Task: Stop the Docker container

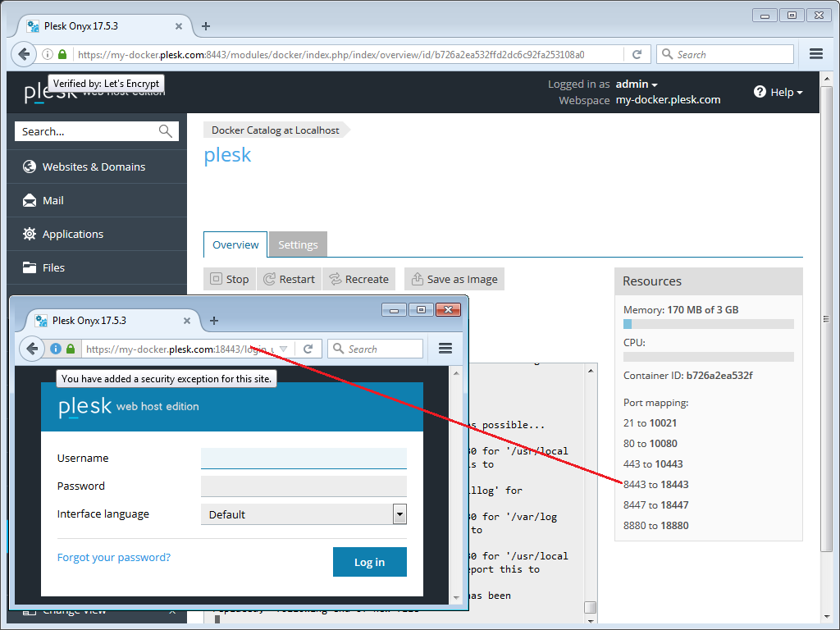Action: pyautogui.click(x=230, y=279)
